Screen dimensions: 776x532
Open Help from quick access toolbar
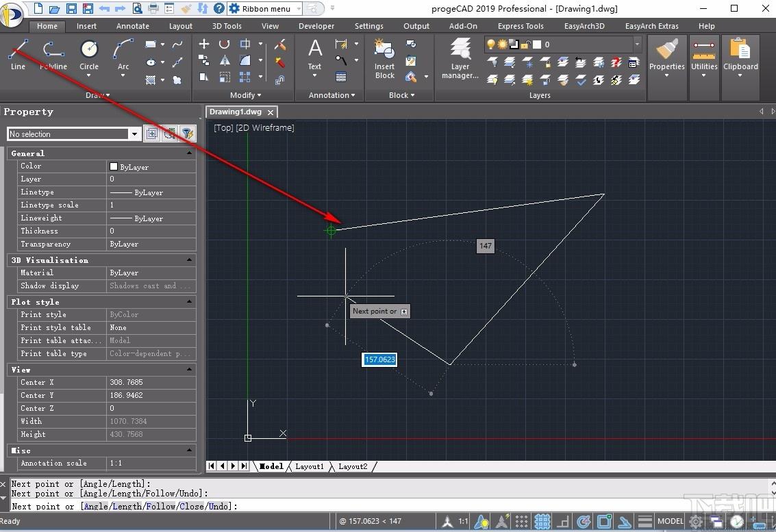pyautogui.click(x=218, y=8)
